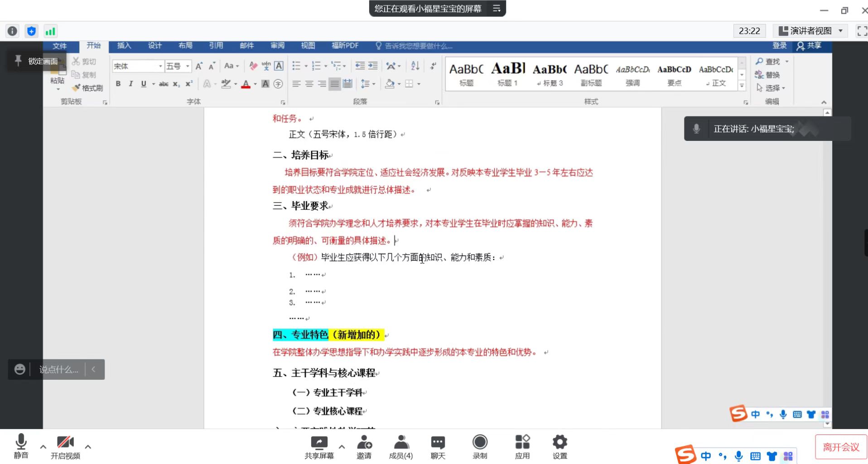Click the say something chat input
The image size is (868, 464).
[58, 370]
